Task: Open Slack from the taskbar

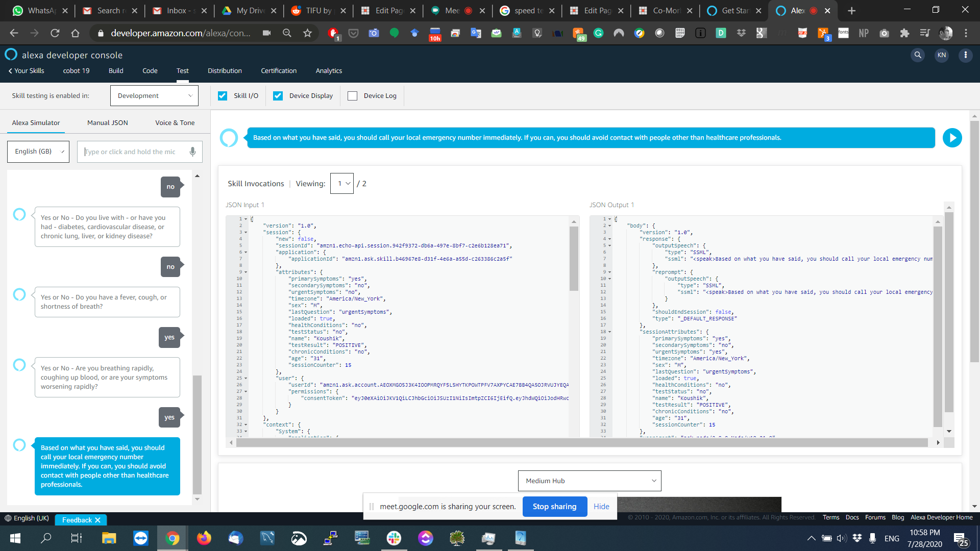Action: [394, 538]
